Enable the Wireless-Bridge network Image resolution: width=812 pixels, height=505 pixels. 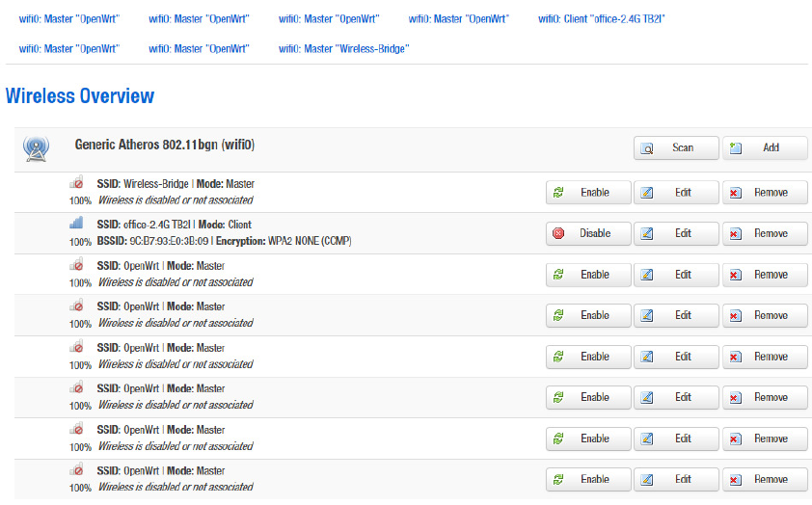(588, 193)
